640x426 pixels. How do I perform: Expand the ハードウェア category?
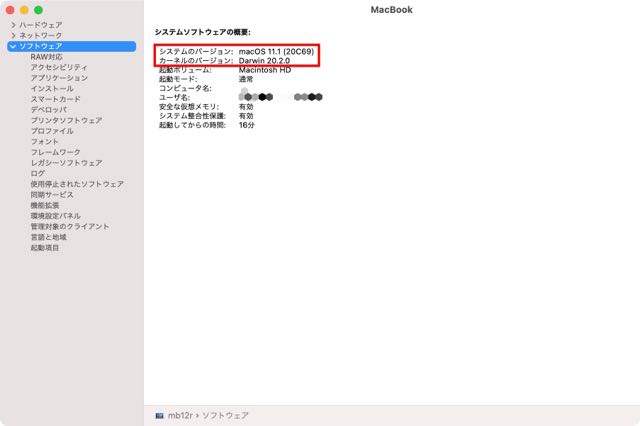[13, 25]
